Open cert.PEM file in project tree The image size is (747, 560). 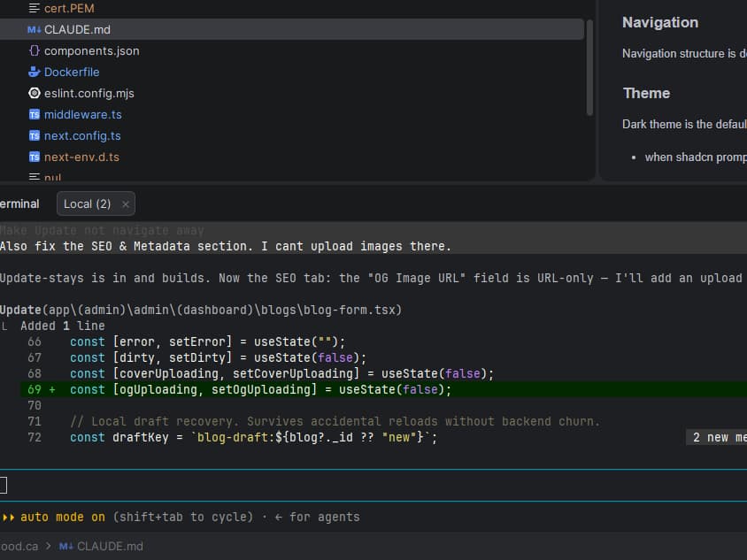(69, 8)
